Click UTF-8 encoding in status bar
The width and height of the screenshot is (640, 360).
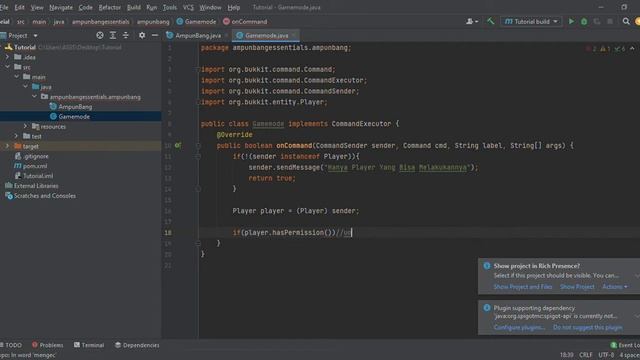pyautogui.click(x=606, y=355)
